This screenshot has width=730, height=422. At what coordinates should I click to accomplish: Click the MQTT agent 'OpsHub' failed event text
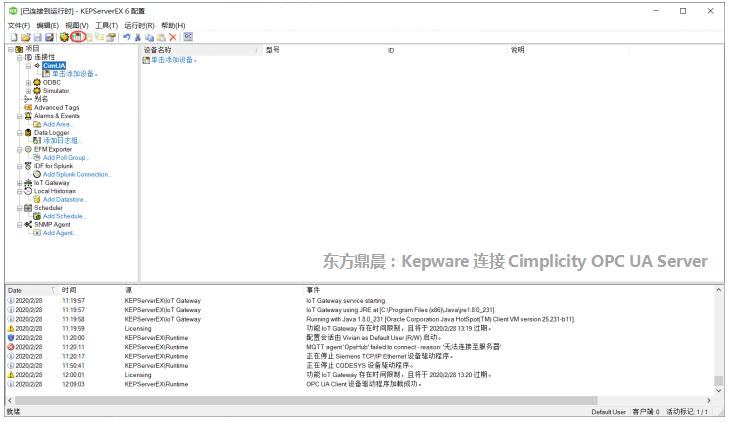(404, 347)
